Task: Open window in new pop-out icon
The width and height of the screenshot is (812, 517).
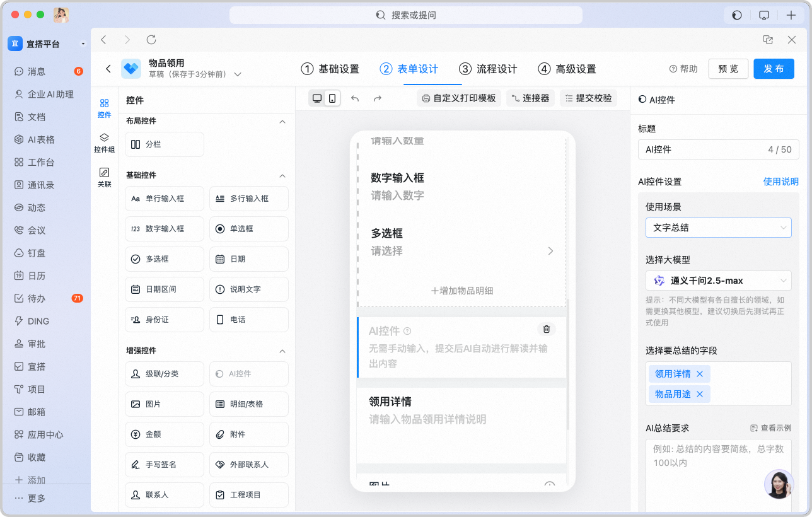Action: (x=768, y=40)
